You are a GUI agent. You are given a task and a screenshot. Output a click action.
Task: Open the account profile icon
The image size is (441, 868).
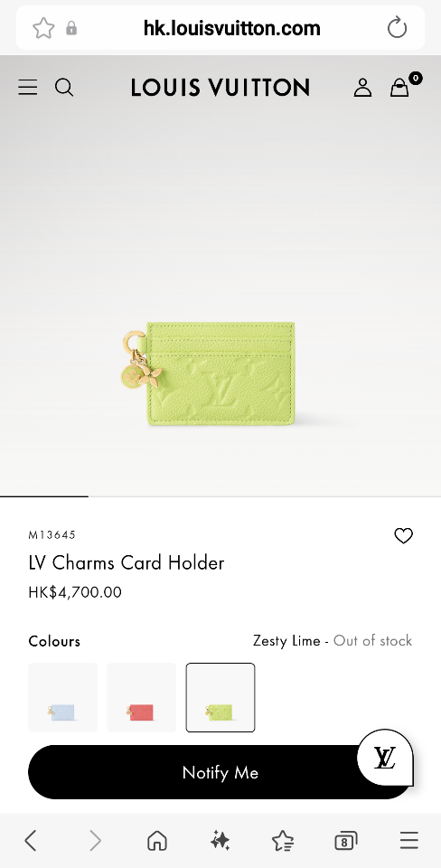(362, 88)
